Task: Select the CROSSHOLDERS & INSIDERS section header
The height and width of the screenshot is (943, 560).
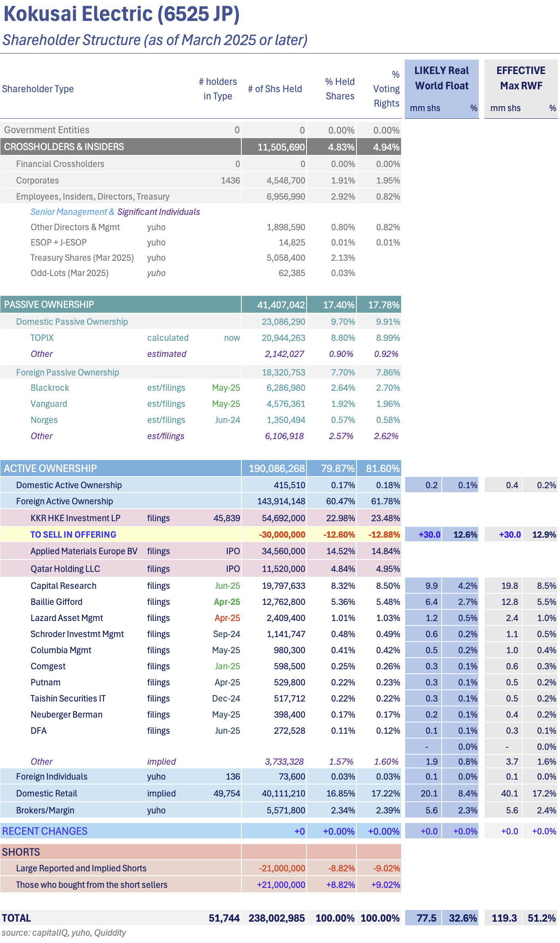Action: [x=64, y=147]
